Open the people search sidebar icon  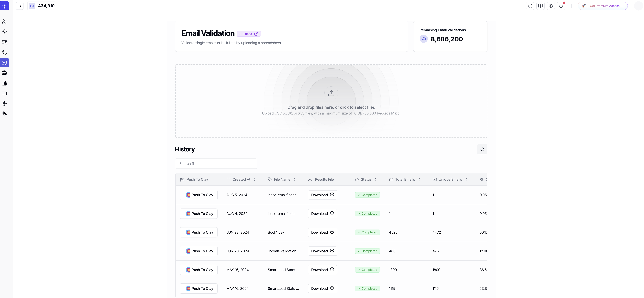(4, 22)
